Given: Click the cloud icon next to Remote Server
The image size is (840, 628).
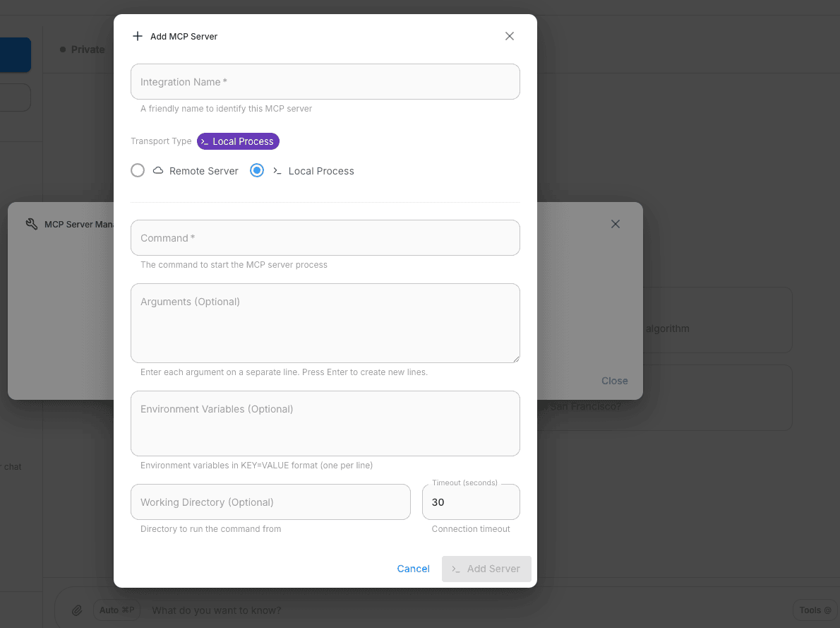Looking at the screenshot, I should [x=158, y=171].
